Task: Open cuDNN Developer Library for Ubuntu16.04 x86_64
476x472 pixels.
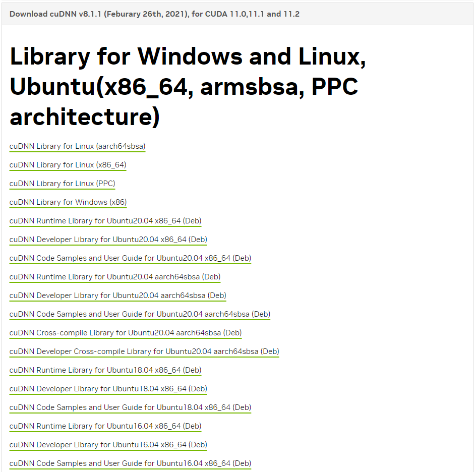Action: (x=107, y=445)
